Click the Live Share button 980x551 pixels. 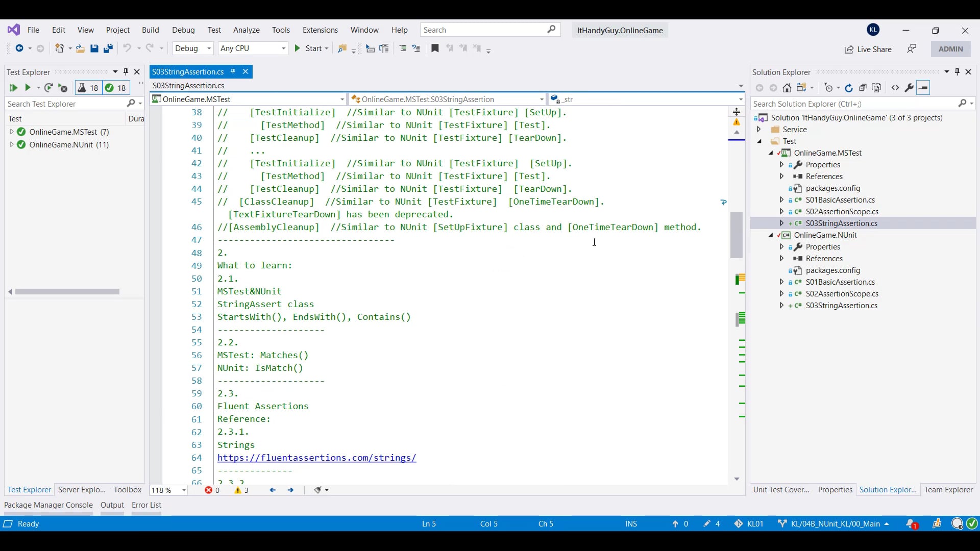tap(868, 49)
